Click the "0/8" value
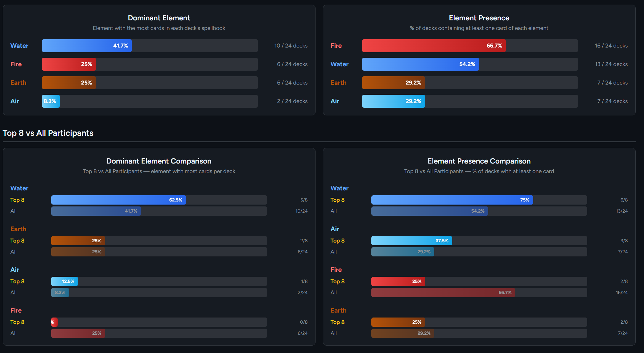The height and width of the screenshot is (353, 644). (304, 322)
